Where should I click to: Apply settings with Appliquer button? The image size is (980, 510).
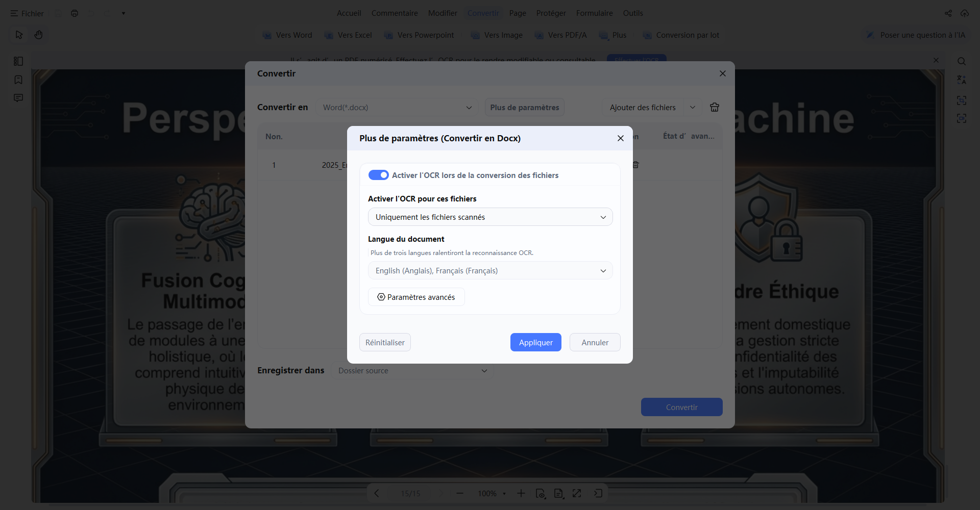click(x=535, y=342)
